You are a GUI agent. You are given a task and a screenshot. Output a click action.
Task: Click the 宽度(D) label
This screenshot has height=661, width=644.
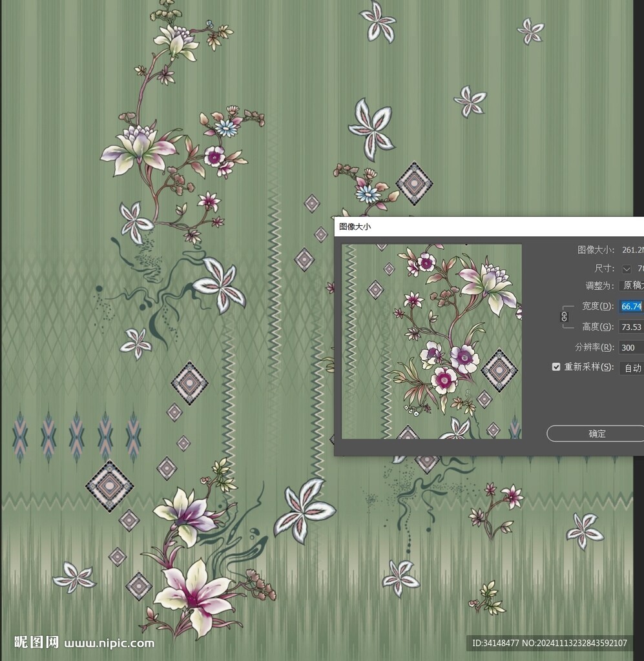coord(597,306)
